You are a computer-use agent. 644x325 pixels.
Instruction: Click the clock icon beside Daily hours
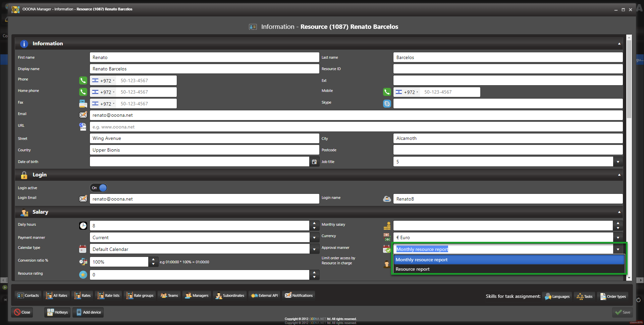pos(83,226)
